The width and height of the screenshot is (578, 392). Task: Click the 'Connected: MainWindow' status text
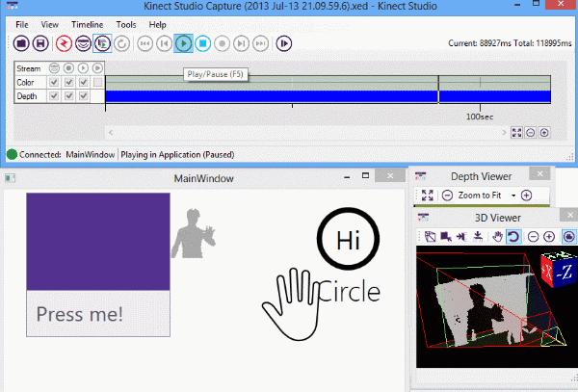[x=67, y=155]
